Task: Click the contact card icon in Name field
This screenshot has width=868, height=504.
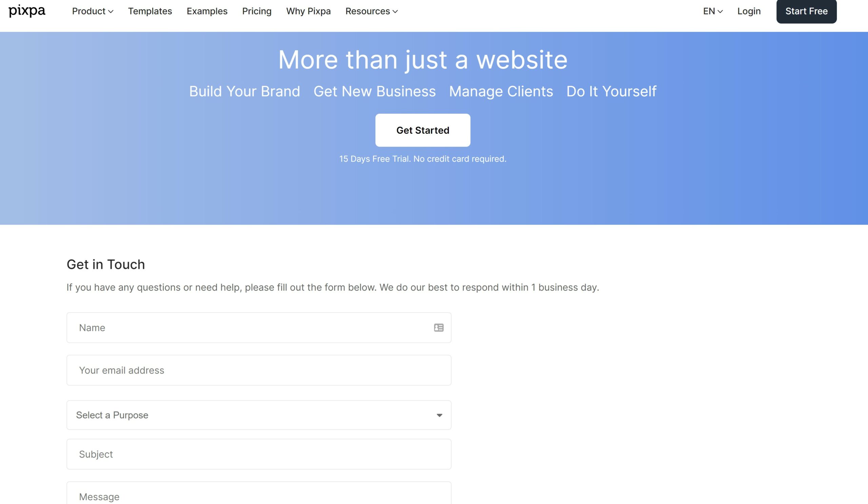Action: pyautogui.click(x=439, y=328)
